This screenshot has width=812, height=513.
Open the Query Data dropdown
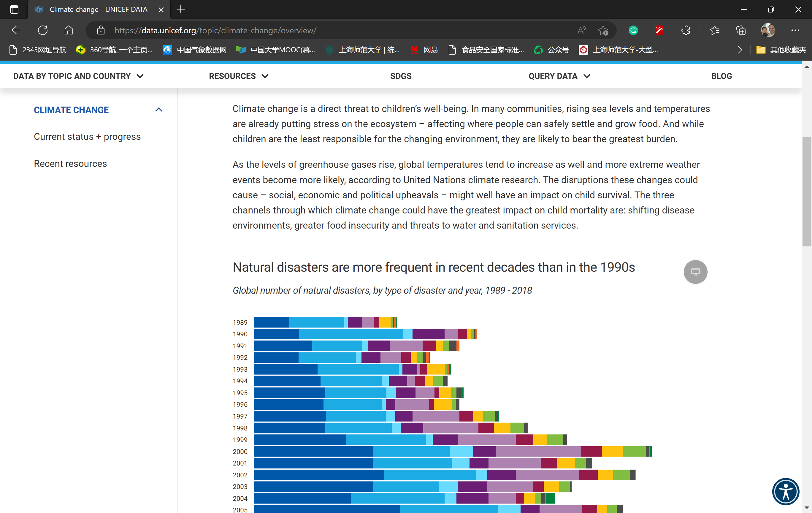(x=559, y=76)
